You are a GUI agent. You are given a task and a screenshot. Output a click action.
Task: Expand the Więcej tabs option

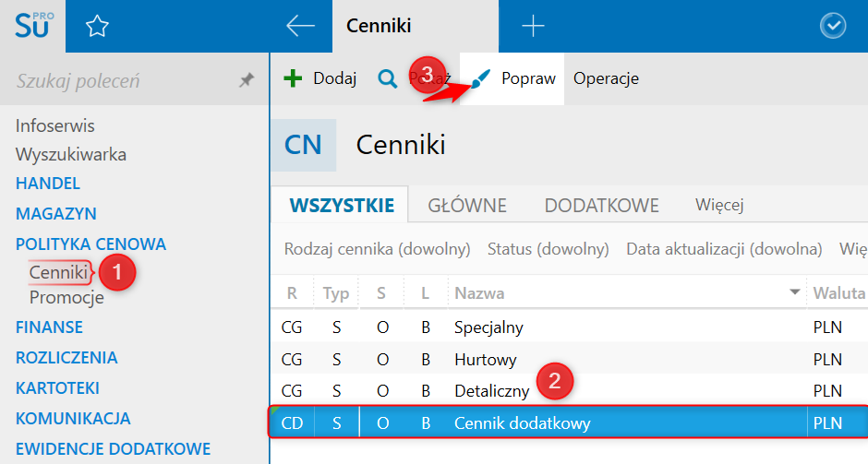point(719,205)
